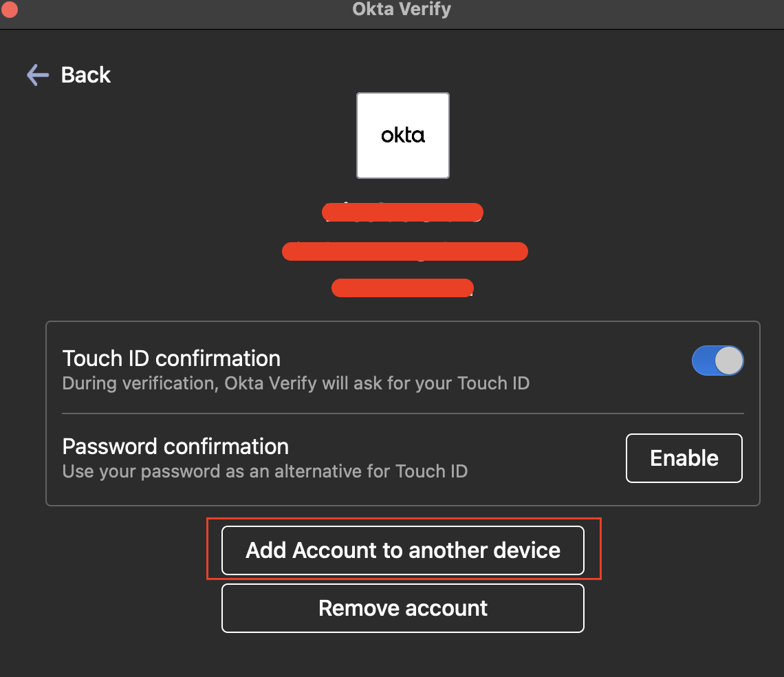Click the divider between the settings rows
The width and height of the screenshot is (784, 677).
[x=403, y=413]
